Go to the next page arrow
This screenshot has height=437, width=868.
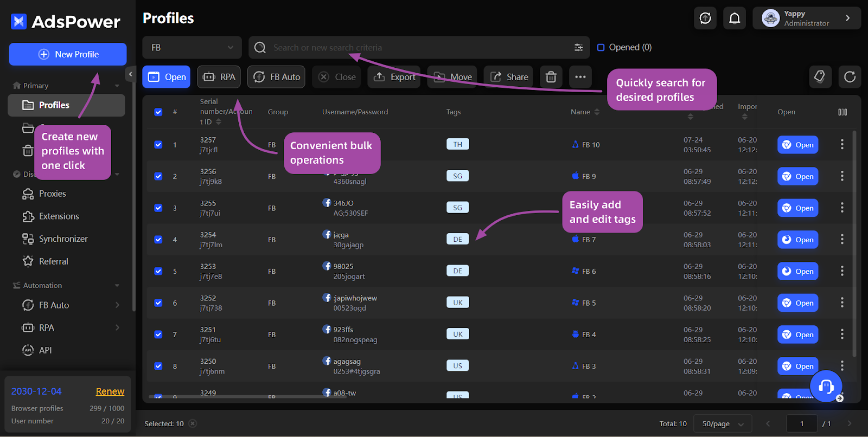click(850, 423)
